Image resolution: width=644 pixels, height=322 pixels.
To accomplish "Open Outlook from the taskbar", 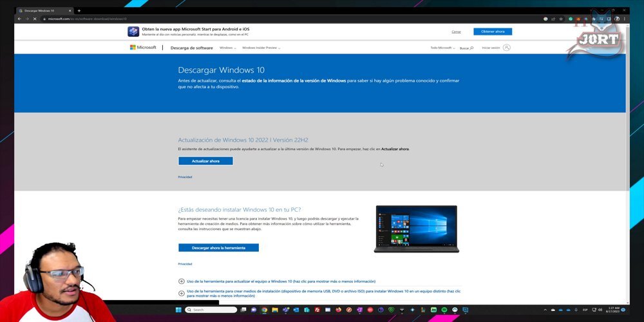I will pos(296,310).
